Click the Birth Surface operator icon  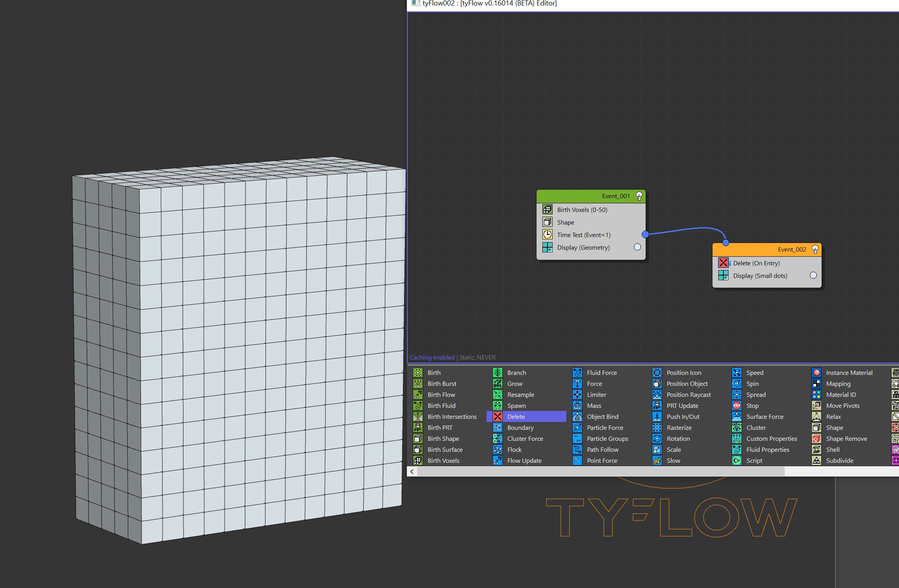click(x=418, y=449)
